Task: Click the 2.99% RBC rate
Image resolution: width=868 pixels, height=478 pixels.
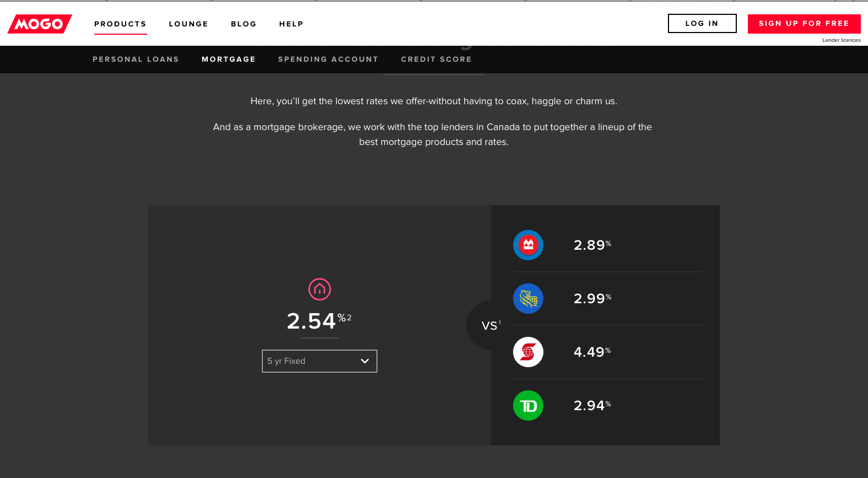Action: (592, 298)
